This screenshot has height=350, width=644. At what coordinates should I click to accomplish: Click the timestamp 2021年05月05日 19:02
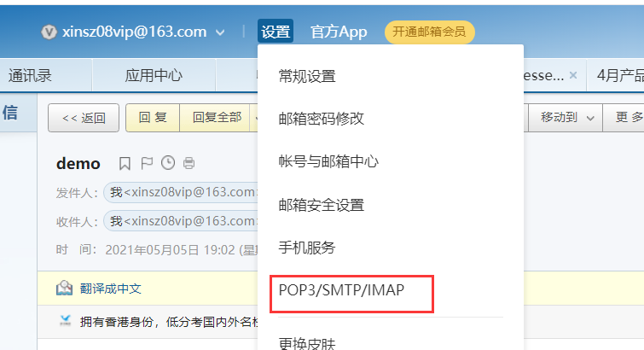(x=170, y=249)
